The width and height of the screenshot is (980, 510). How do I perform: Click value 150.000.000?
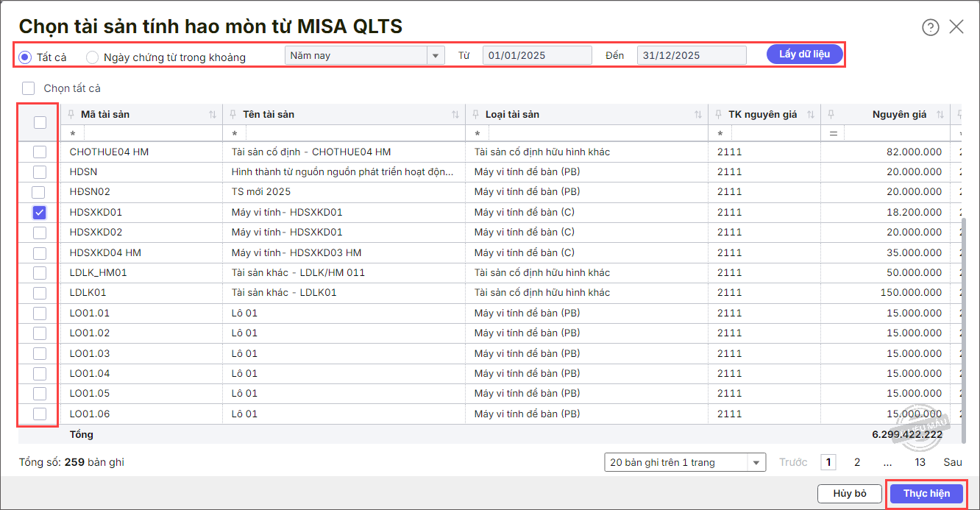pos(911,293)
